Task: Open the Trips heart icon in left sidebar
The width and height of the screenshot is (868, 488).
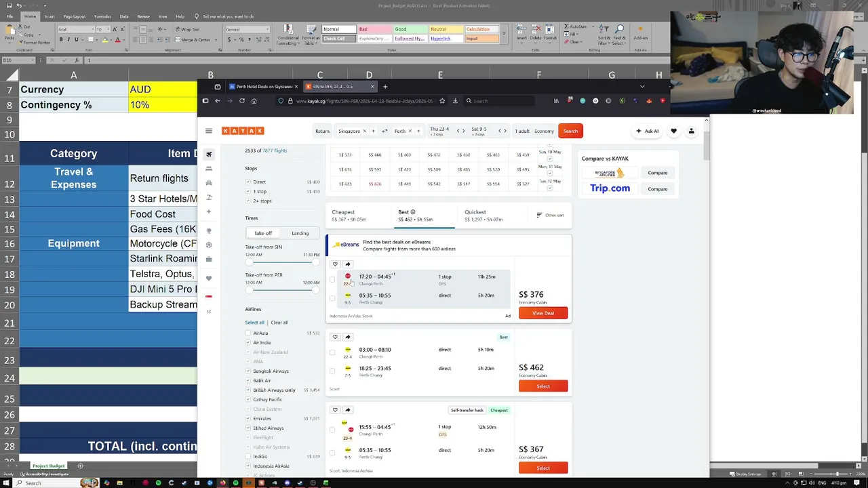Action: [x=209, y=279]
